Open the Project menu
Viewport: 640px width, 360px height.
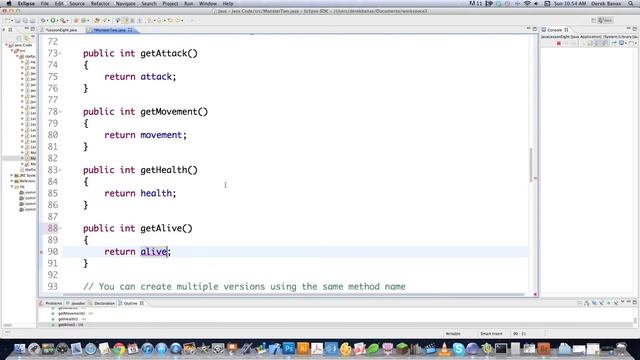coord(170,4)
